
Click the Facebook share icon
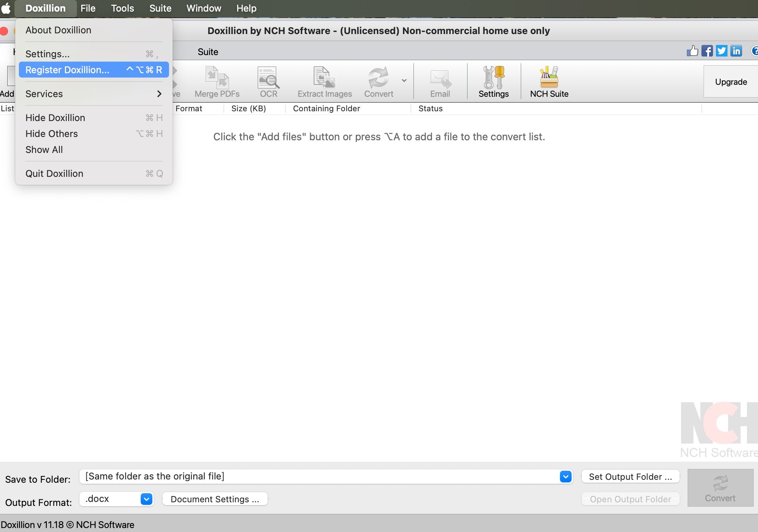tap(707, 51)
